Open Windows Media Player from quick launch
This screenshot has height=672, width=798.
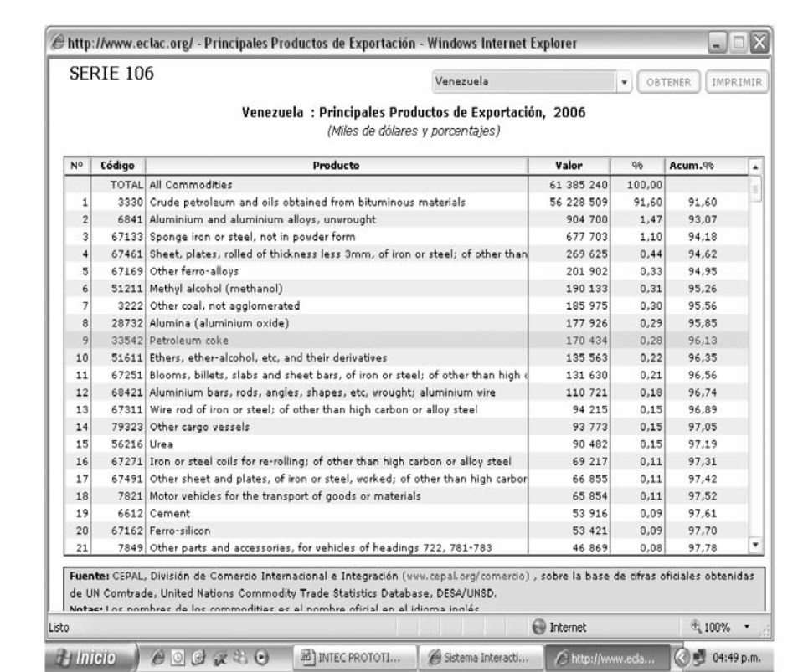click(x=261, y=658)
